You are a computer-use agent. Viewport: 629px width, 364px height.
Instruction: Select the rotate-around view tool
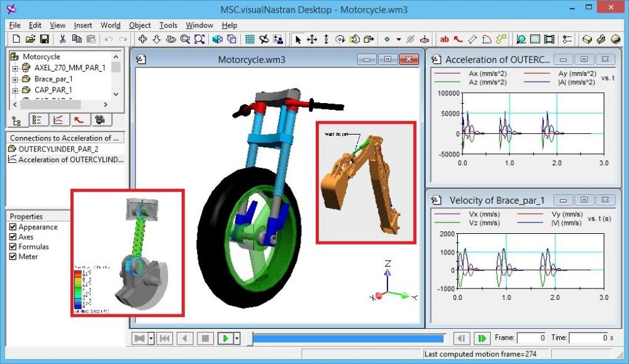point(171,39)
